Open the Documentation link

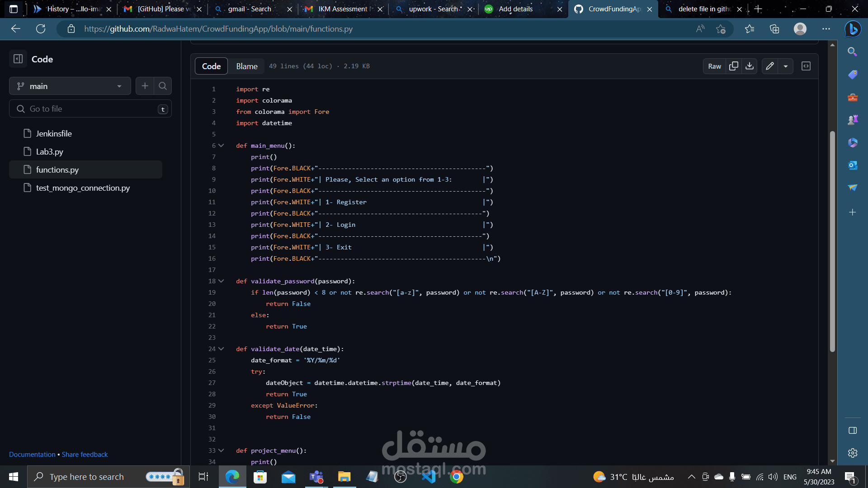click(x=32, y=455)
